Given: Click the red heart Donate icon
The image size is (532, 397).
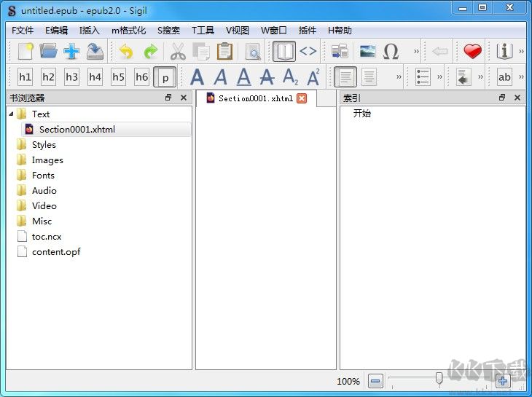Looking at the screenshot, I should [x=473, y=51].
